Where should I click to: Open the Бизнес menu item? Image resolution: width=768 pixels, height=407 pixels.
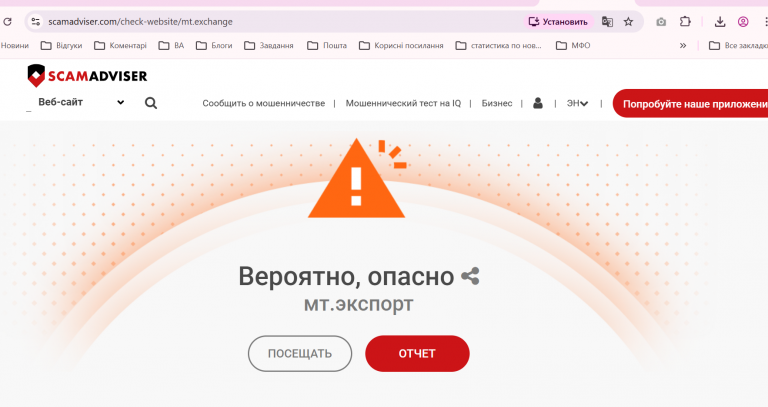[x=497, y=103]
